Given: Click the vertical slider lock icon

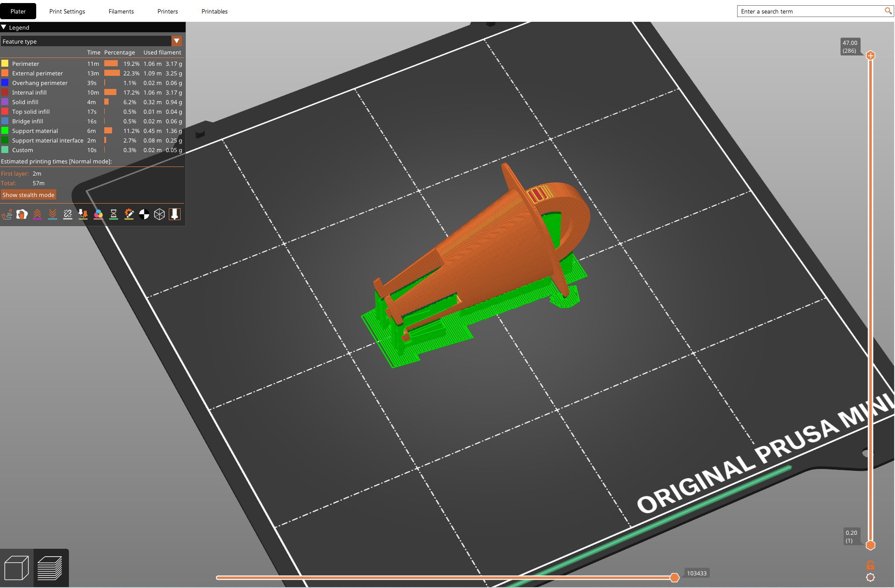Looking at the screenshot, I should tap(870, 565).
